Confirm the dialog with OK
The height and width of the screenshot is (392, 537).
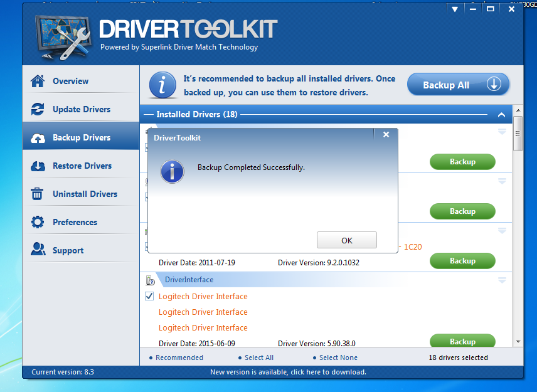(x=346, y=240)
